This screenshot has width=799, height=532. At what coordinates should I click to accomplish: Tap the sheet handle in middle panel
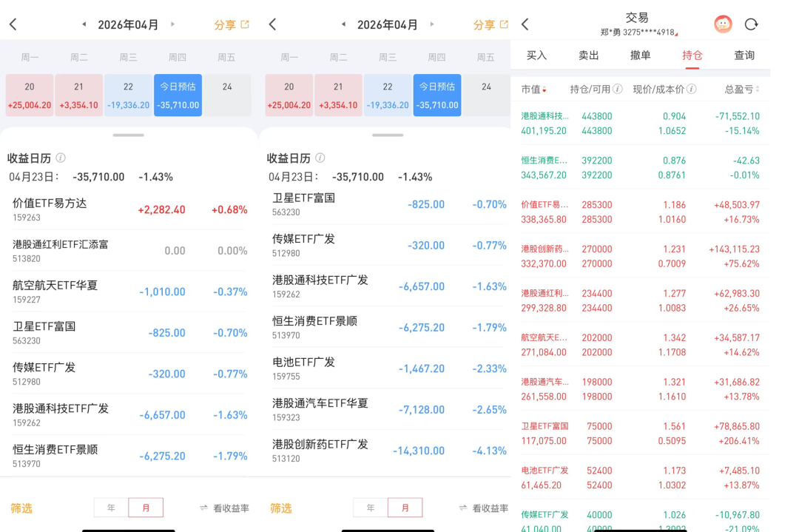click(388, 135)
